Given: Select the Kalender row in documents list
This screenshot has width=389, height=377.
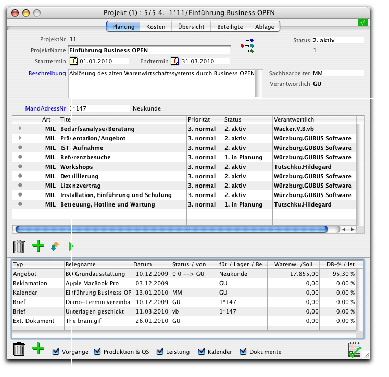Looking at the screenshot, I should point(184,292).
